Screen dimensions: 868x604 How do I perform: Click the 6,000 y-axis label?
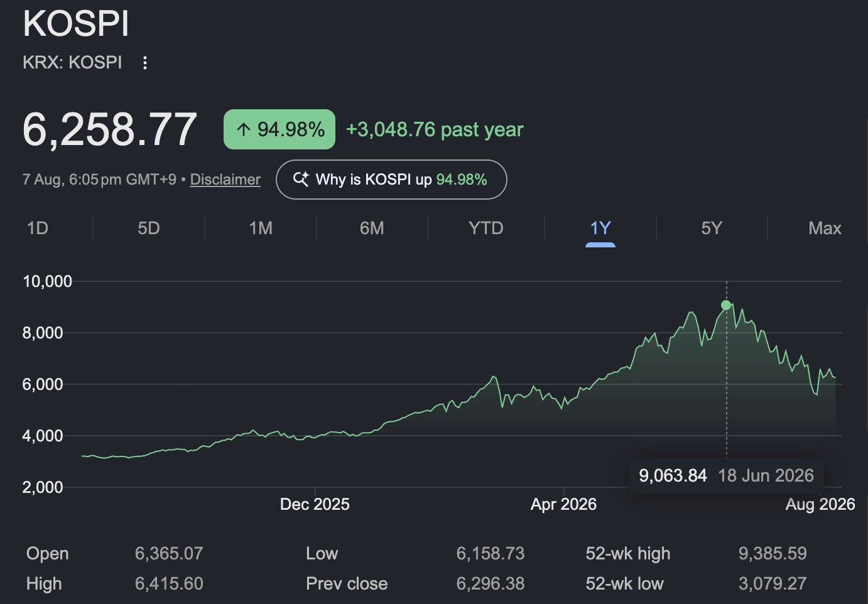click(x=43, y=384)
